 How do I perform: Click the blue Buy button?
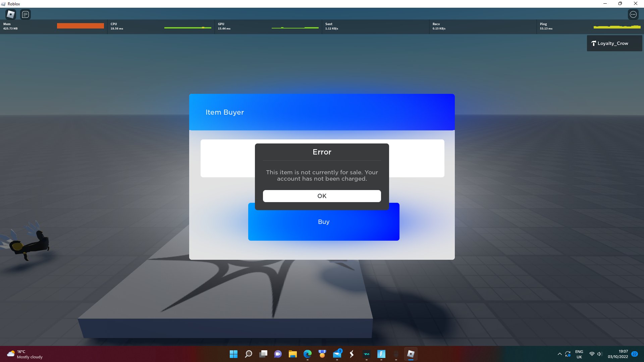[323, 228]
